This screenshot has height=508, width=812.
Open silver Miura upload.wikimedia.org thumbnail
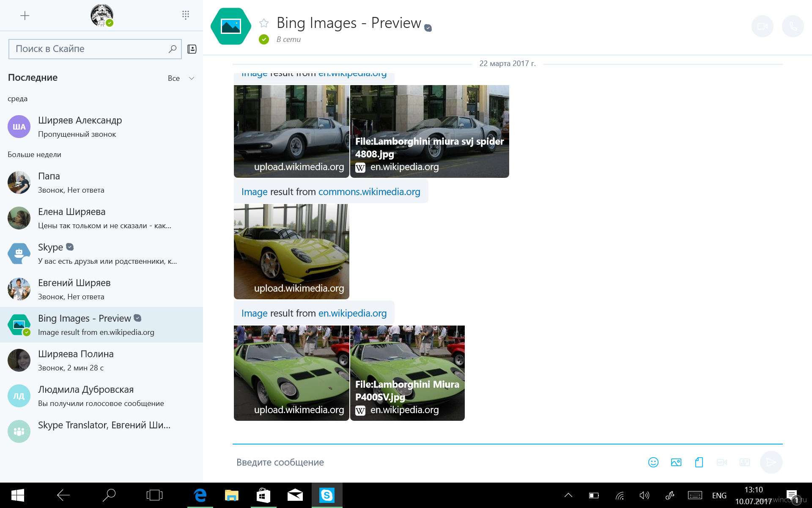291,131
